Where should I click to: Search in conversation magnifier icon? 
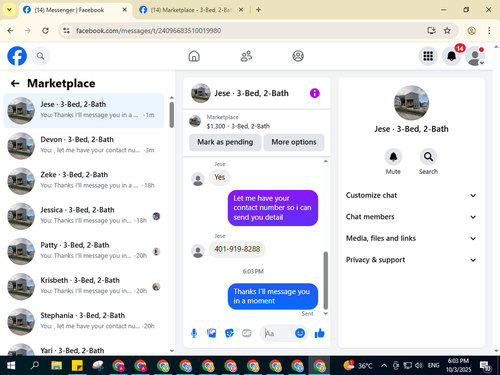click(428, 157)
